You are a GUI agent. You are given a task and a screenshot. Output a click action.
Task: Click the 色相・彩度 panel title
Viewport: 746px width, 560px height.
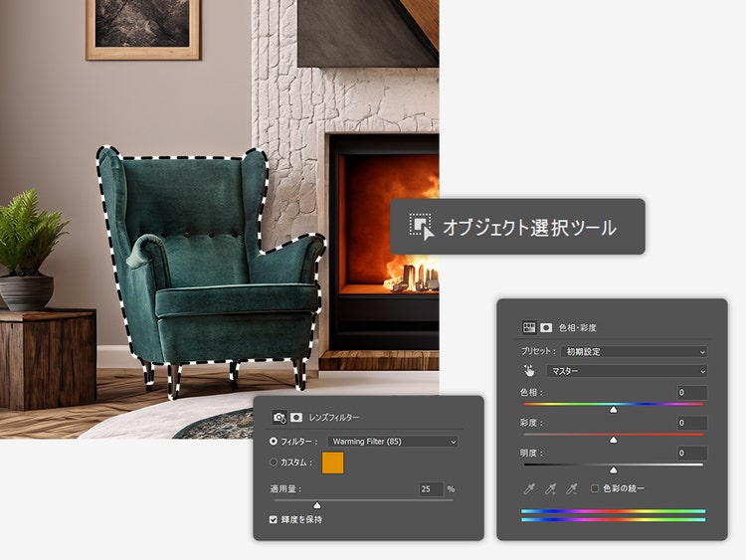pos(578,327)
